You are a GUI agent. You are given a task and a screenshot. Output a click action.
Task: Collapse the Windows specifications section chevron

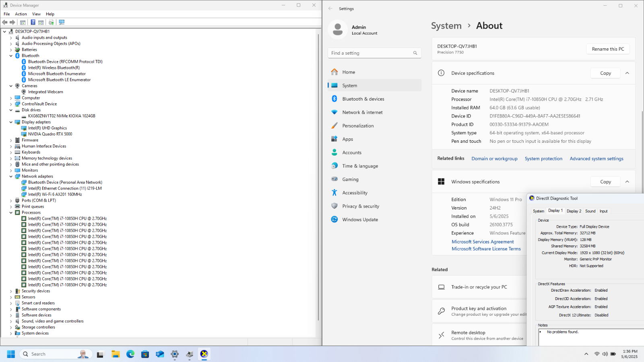click(x=627, y=182)
